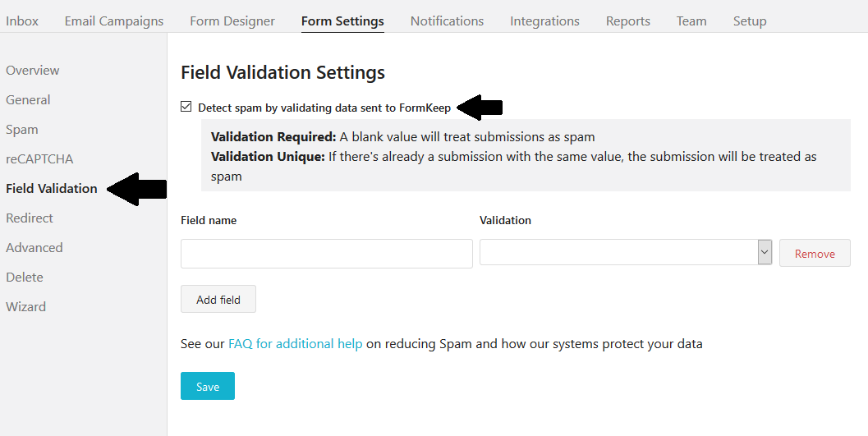Open the Email Campaigns tab
This screenshot has width=868, height=436.
point(114,21)
